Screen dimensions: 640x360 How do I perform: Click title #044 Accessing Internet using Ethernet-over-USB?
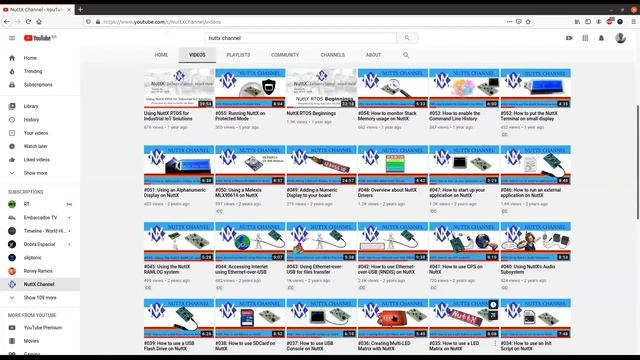pos(242,269)
